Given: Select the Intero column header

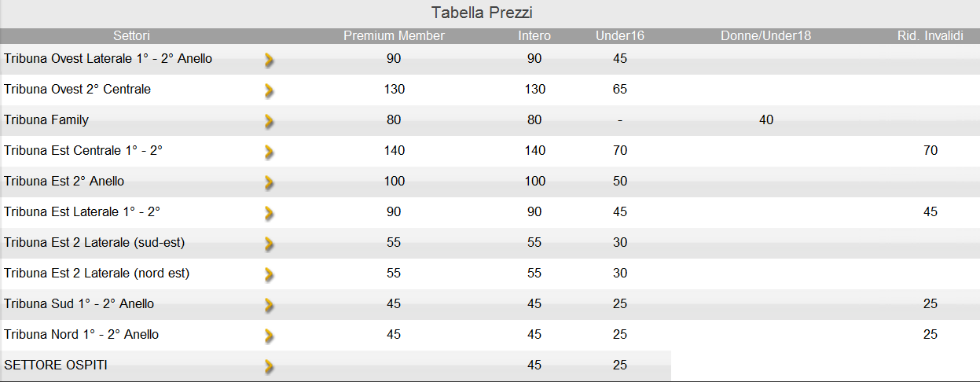Looking at the screenshot, I should pos(534,36).
